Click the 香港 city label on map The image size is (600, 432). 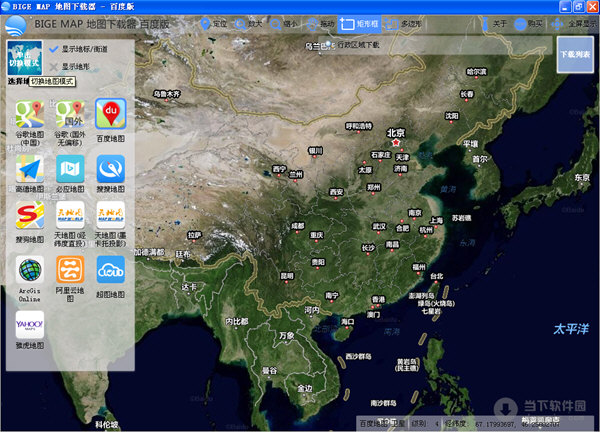(378, 299)
